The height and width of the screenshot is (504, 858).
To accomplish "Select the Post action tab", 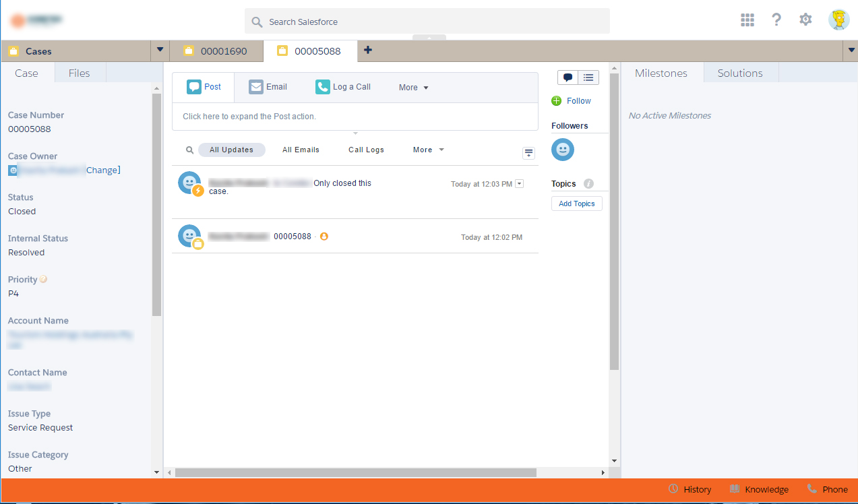I will pyautogui.click(x=204, y=87).
